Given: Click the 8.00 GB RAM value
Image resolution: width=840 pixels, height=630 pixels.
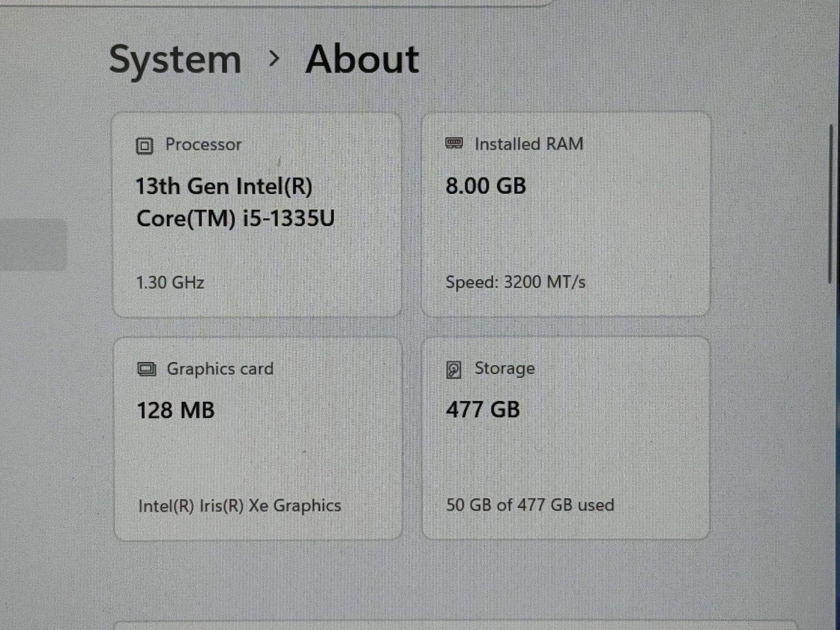Looking at the screenshot, I should pos(486,186).
